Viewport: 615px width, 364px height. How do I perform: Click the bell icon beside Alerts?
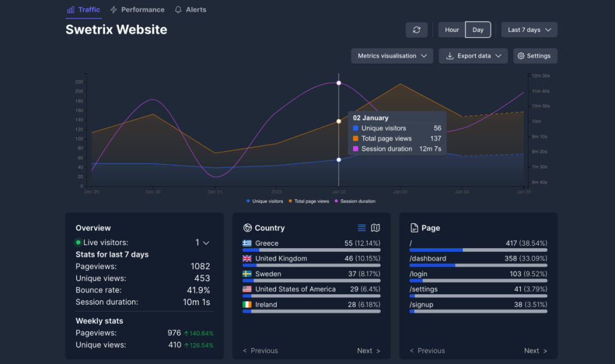tap(178, 10)
